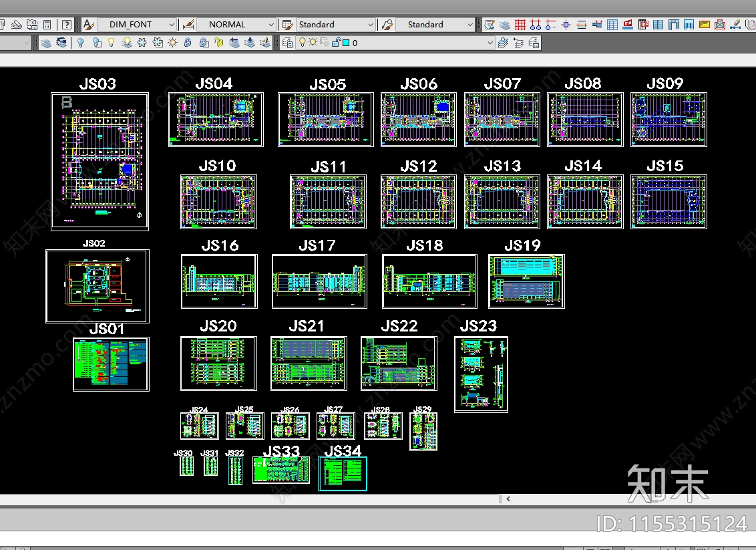Click the blue table grid icon
The height and width of the screenshot is (550, 756).
coord(612,25)
